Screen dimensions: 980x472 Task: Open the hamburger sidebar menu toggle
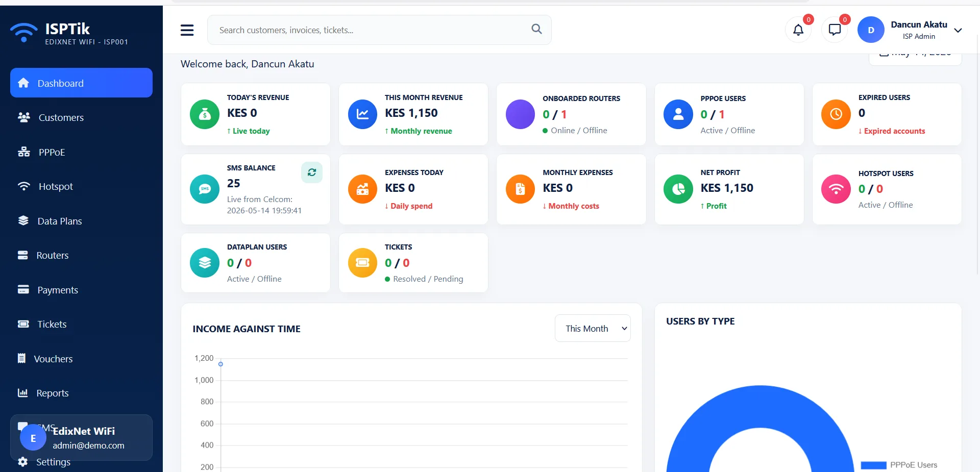187,30
